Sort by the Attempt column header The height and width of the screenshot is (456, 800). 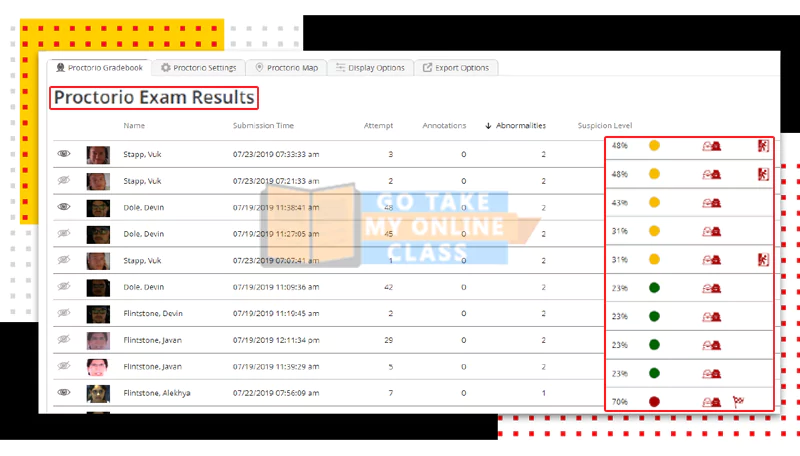(378, 125)
